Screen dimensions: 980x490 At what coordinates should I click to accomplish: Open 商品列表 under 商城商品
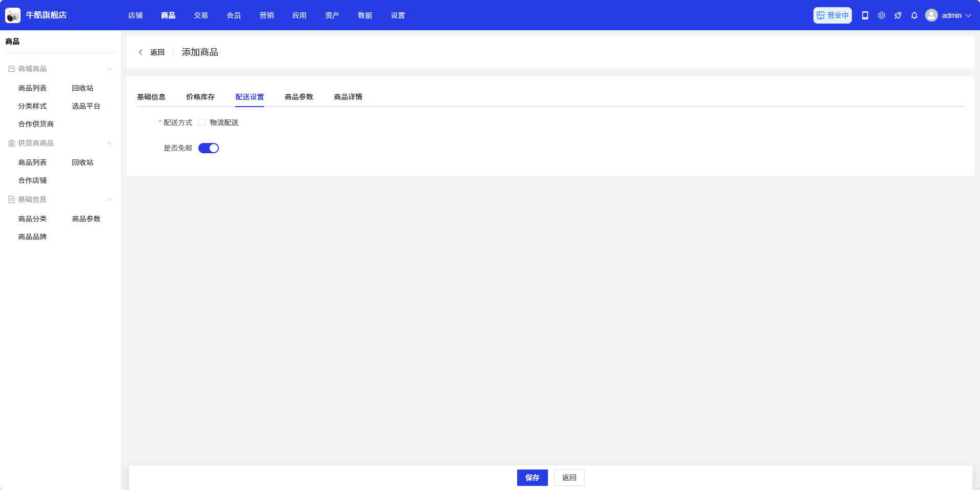click(32, 88)
